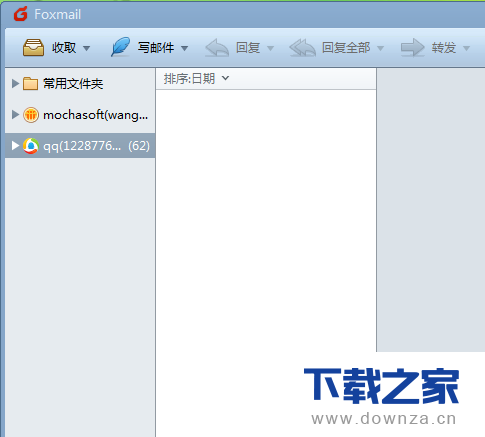Click the Foxmail title text
Screen dimensions: 485x437
point(57,14)
